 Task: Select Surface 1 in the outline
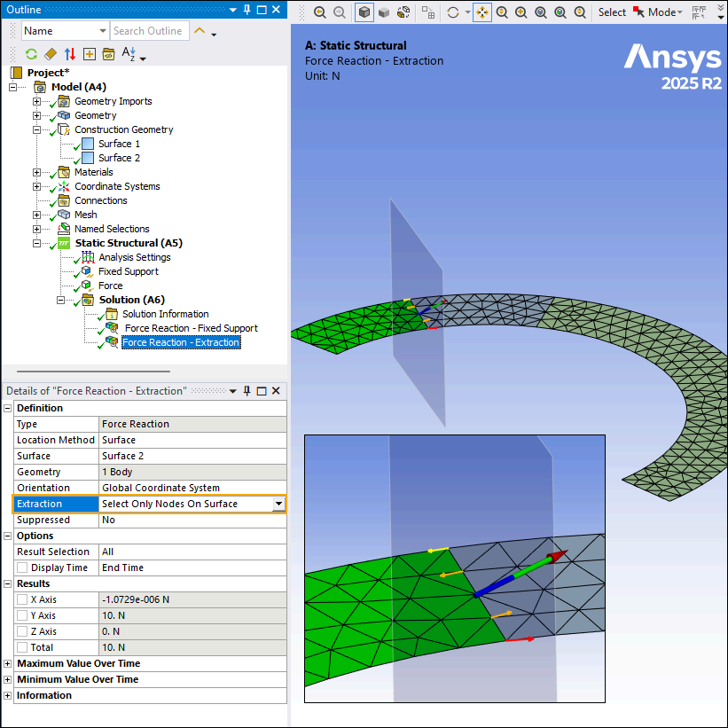tap(119, 144)
